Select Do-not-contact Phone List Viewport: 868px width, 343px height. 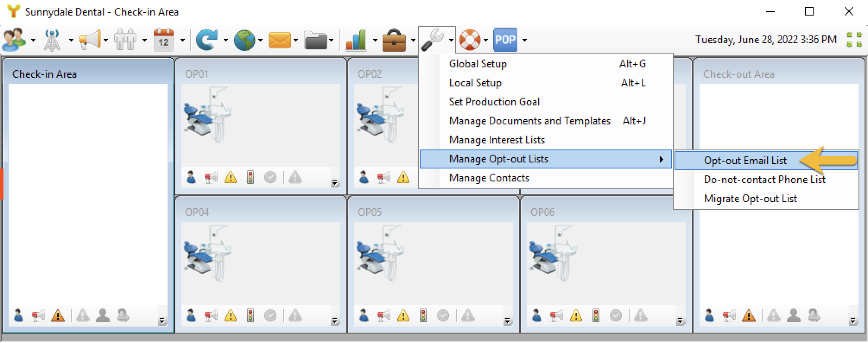[x=764, y=180]
